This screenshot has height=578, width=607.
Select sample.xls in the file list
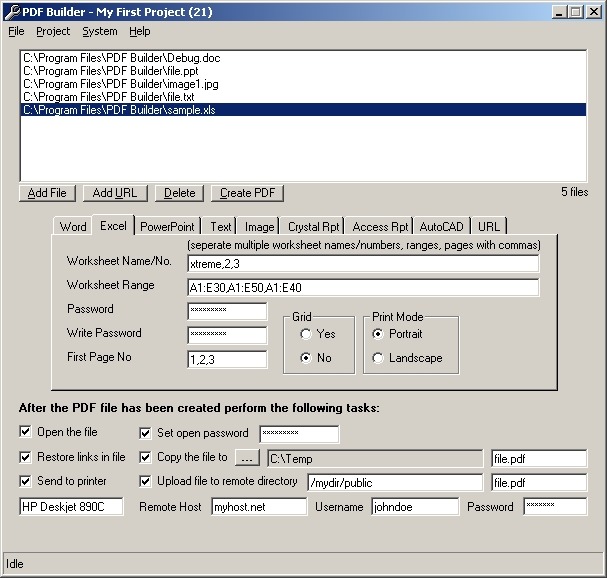(x=303, y=110)
